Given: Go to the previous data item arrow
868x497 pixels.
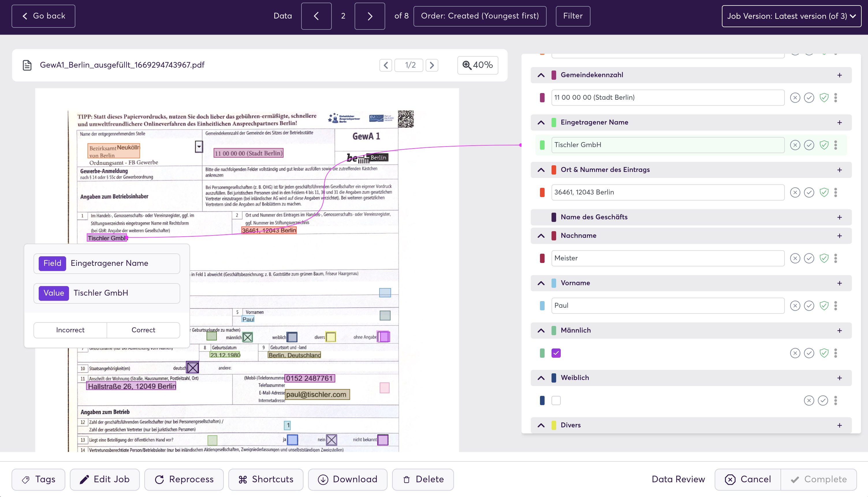Looking at the screenshot, I should coord(316,16).
